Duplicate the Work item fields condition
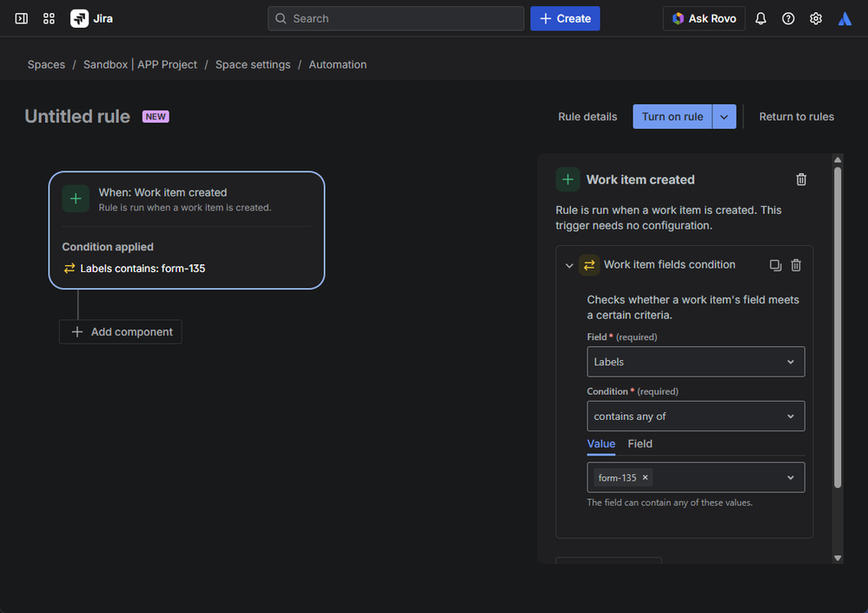Screen dimensions: 868x613 point(776,265)
